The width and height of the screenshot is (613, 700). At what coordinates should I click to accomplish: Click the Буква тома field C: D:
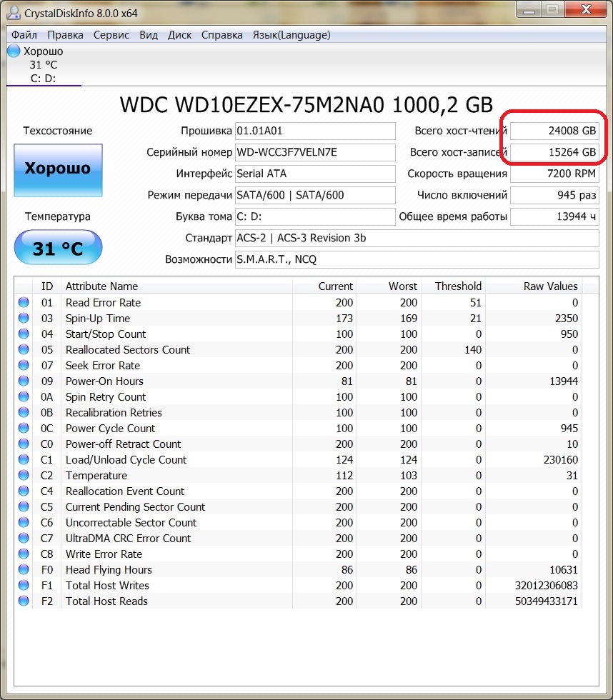pos(315,216)
